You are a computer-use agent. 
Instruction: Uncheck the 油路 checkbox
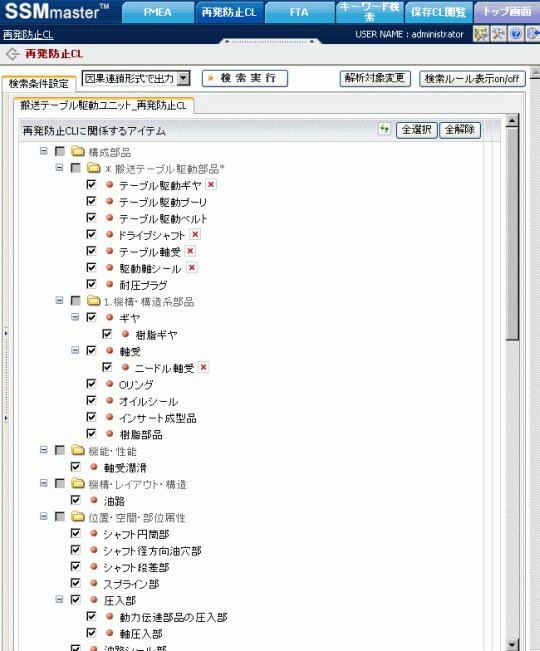[76, 500]
